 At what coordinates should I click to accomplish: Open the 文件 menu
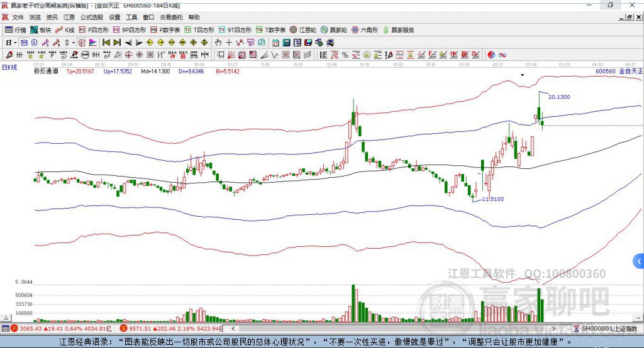18,17
